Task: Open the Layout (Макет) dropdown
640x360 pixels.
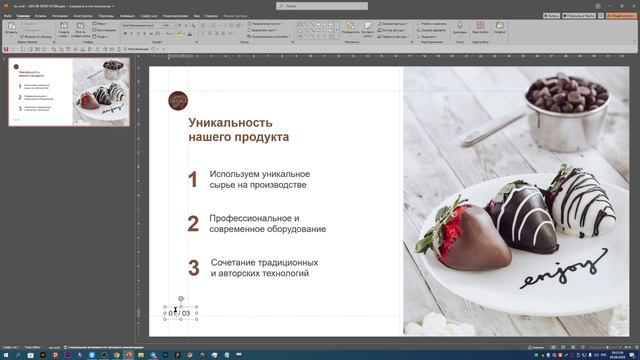Action: coord(100,24)
